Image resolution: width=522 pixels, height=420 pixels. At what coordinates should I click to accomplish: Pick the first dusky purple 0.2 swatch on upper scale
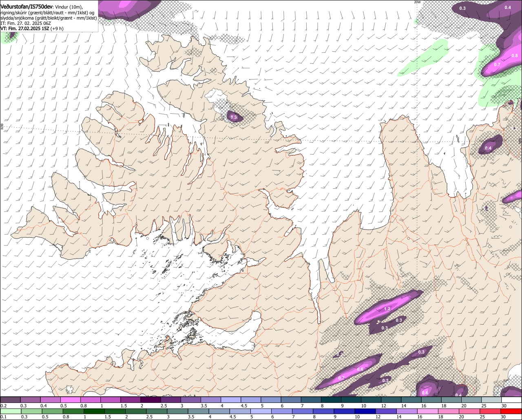pos(10,400)
